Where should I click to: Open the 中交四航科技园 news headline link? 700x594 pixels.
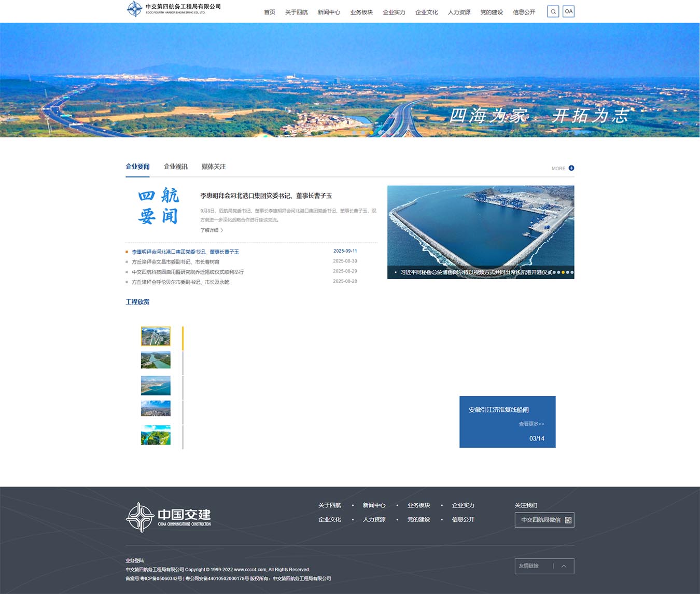click(188, 272)
